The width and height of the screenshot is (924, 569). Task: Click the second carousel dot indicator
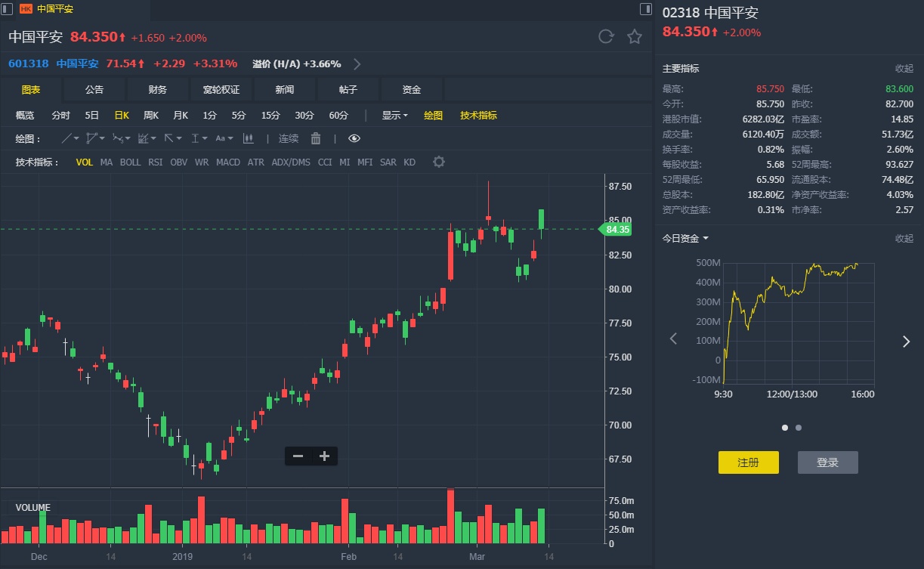click(x=799, y=428)
